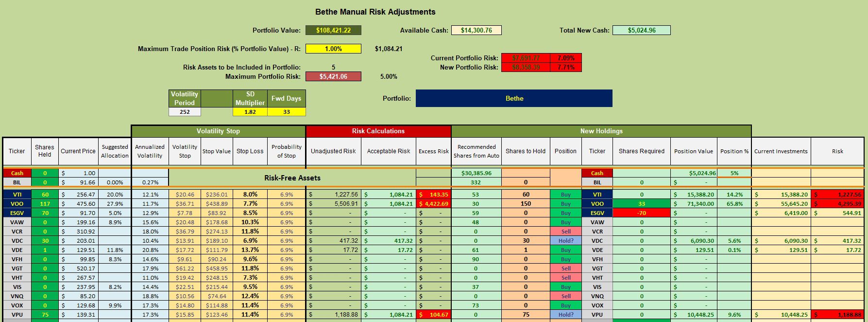
Task: Click the VOO ticker cell in the left Ticker column
Action: pos(17,204)
